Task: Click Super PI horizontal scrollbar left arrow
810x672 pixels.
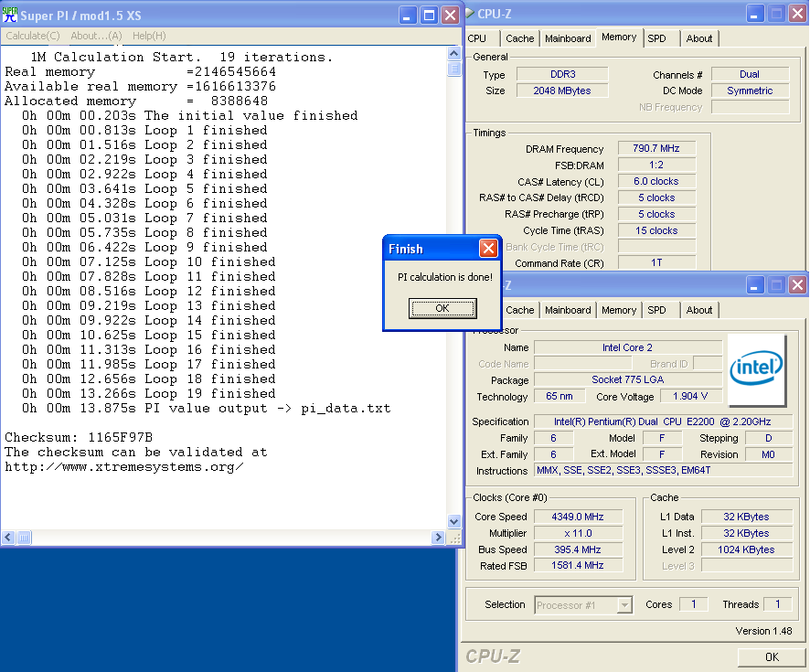Action: [x=7, y=538]
